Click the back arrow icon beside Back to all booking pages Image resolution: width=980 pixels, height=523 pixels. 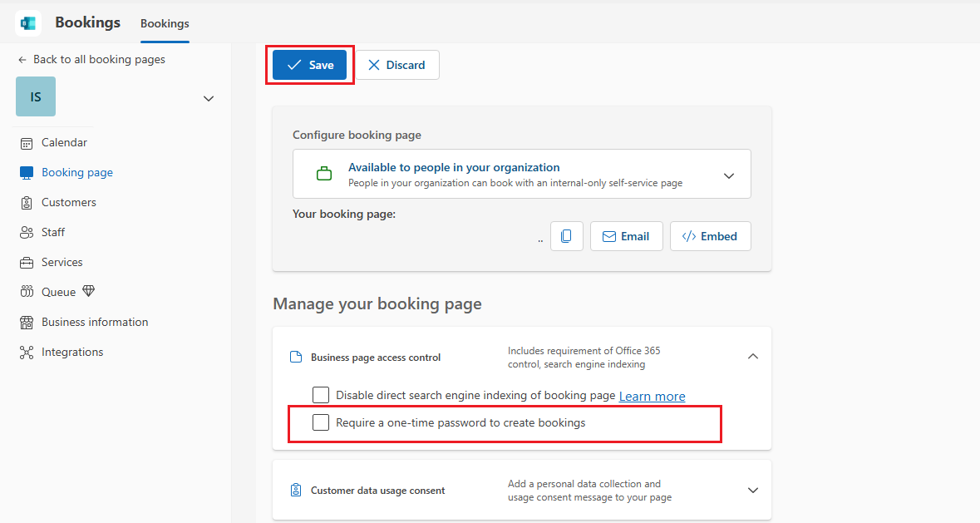[22, 60]
